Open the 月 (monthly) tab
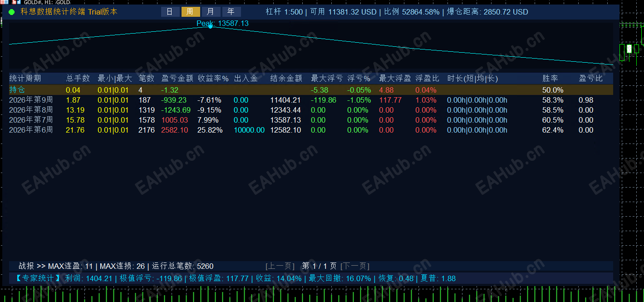The image size is (644, 302). coord(211,12)
